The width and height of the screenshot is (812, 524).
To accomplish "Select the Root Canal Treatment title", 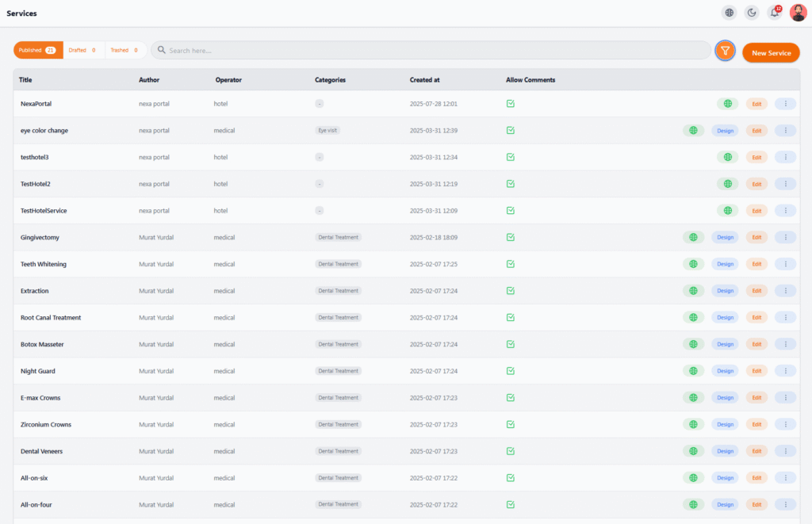I will click(51, 317).
